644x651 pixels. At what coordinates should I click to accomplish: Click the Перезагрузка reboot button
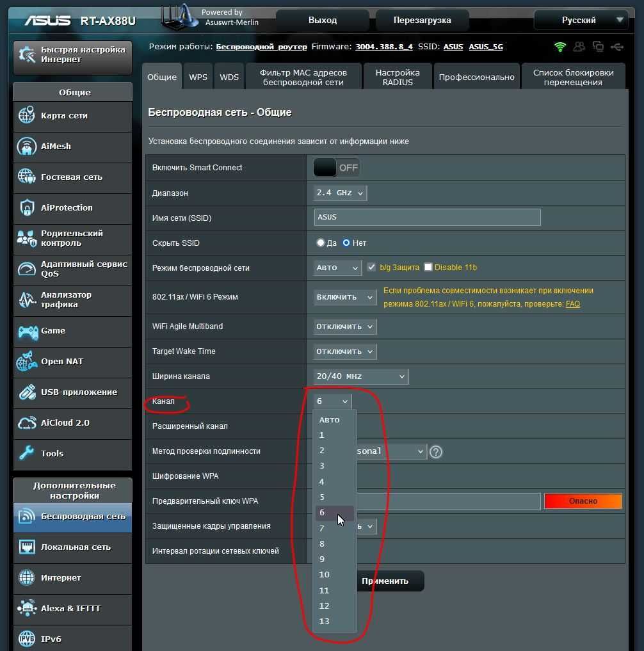coord(422,20)
